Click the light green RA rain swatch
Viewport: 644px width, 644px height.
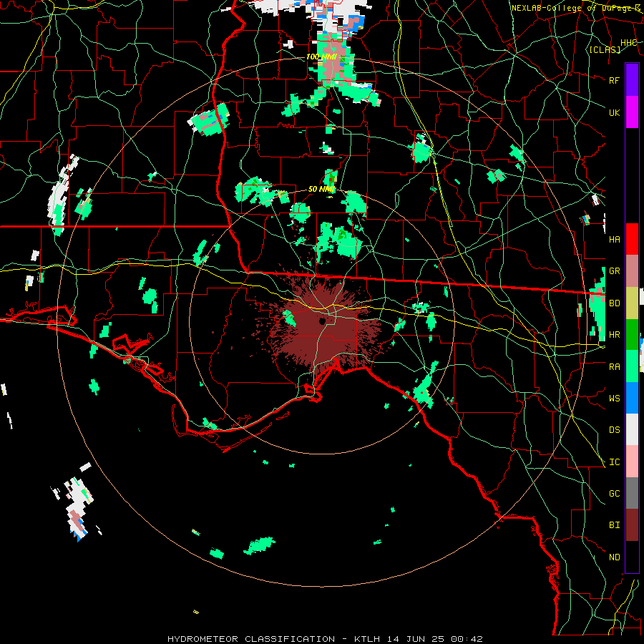tap(632, 366)
